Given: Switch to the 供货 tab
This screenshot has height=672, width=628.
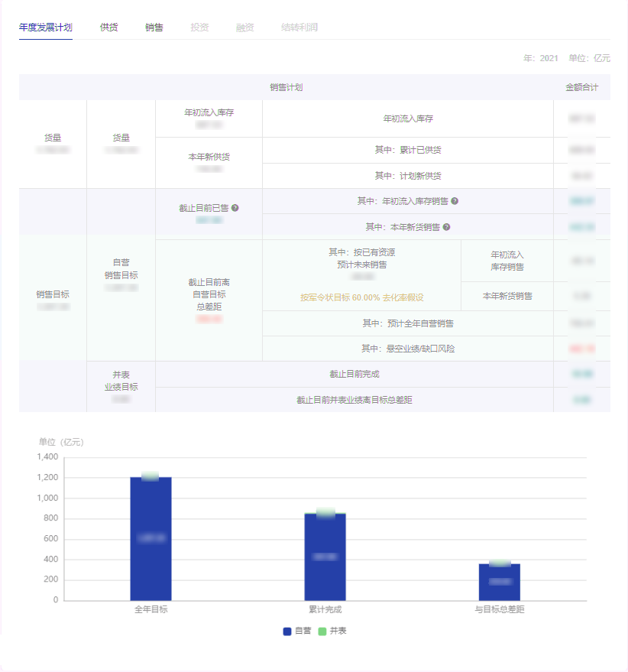Looking at the screenshot, I should 108,28.
